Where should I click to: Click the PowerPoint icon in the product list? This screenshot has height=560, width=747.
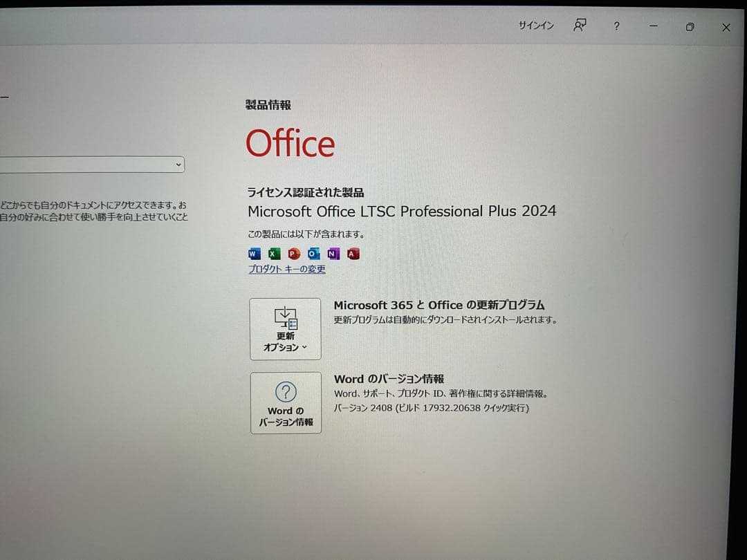click(293, 254)
